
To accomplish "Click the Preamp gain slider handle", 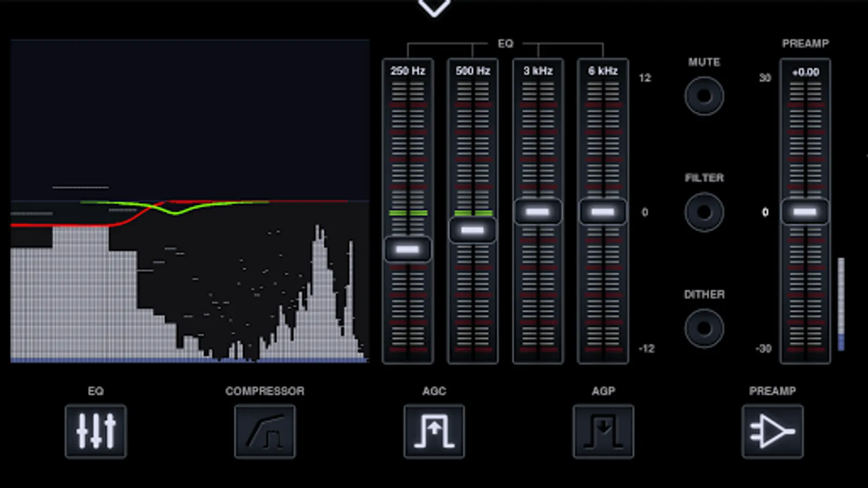I will pos(805,212).
